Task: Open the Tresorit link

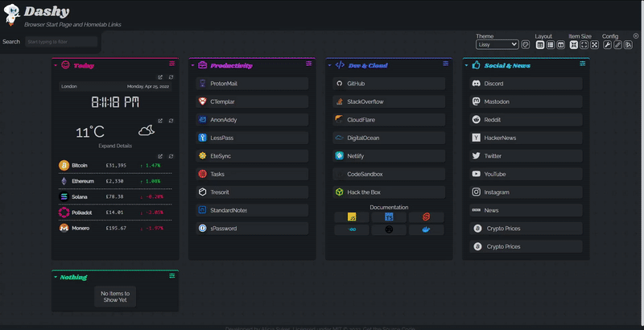Action: pos(252,192)
